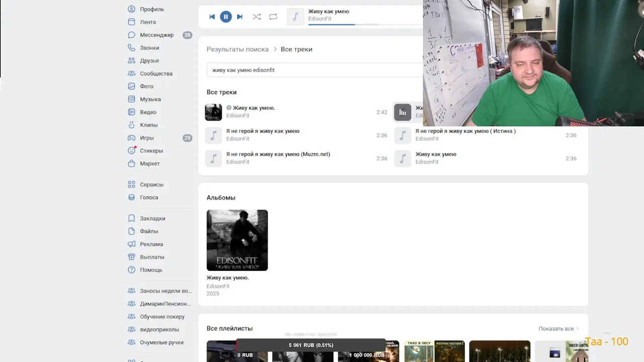Click the player track title Живу как умею
This screenshot has width=644, height=362.
pyautogui.click(x=329, y=12)
